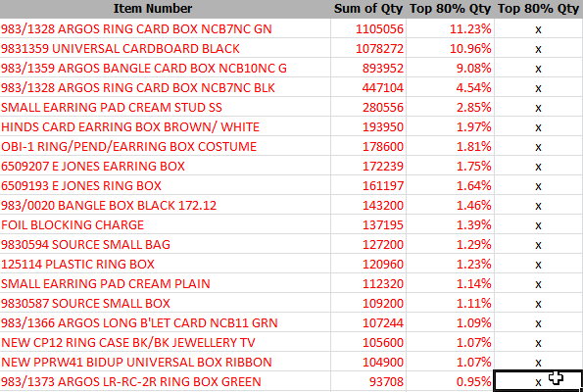Screen dimensions: 583x392
Task: Click quantity value 137195
Action: pos(382,225)
